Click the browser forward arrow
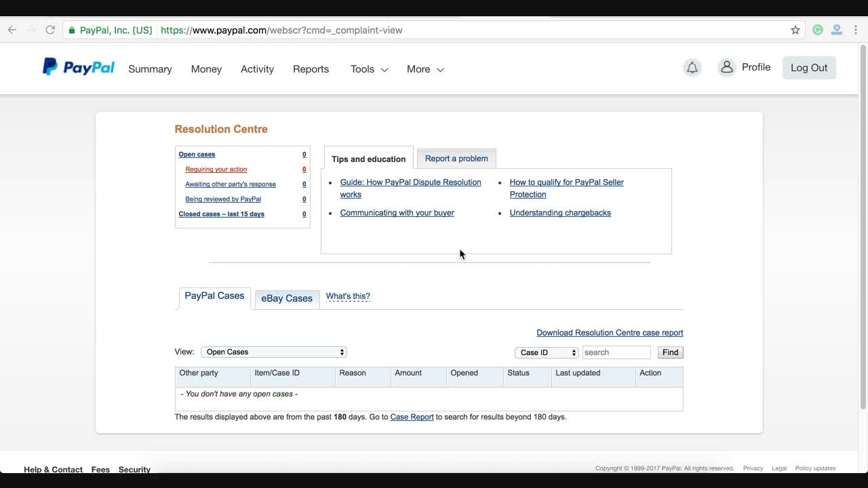The height and width of the screenshot is (488, 868). (31, 30)
